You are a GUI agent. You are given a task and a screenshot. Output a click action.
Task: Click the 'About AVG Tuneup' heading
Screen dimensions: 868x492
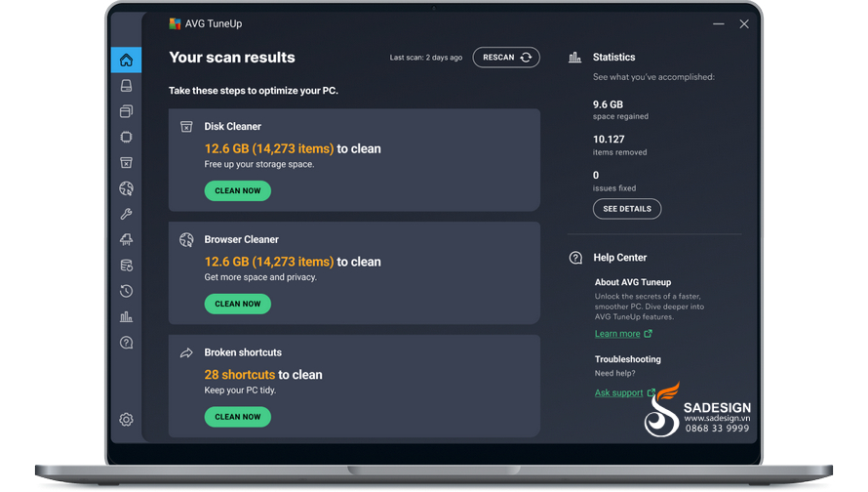633,282
